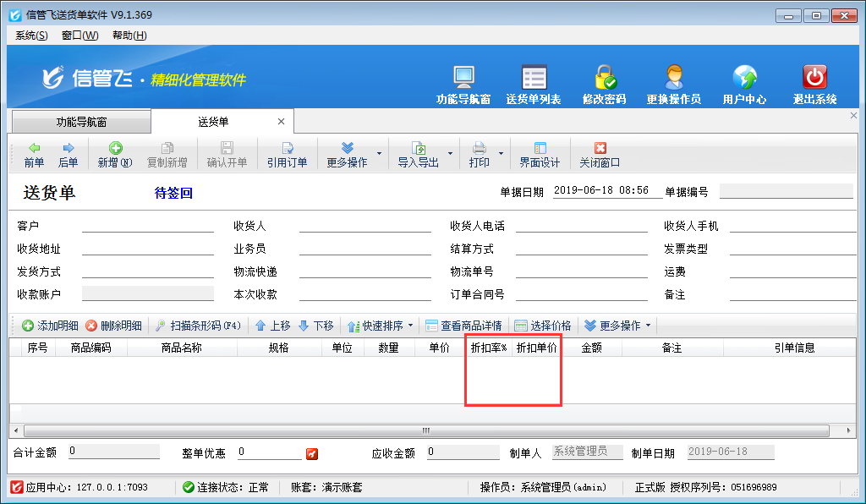
Task: Open the 送货单列表 list icon
Action: [x=534, y=78]
